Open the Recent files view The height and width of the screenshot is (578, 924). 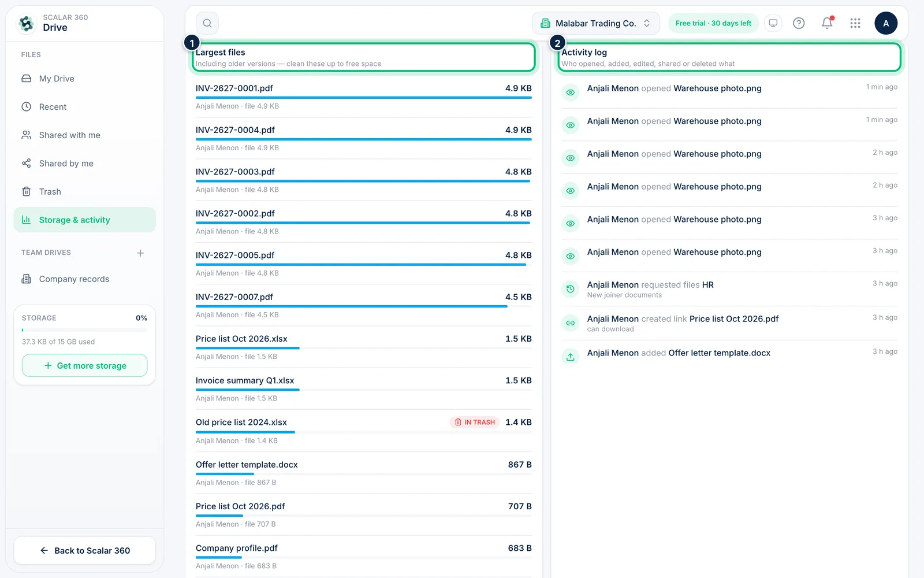click(85, 107)
